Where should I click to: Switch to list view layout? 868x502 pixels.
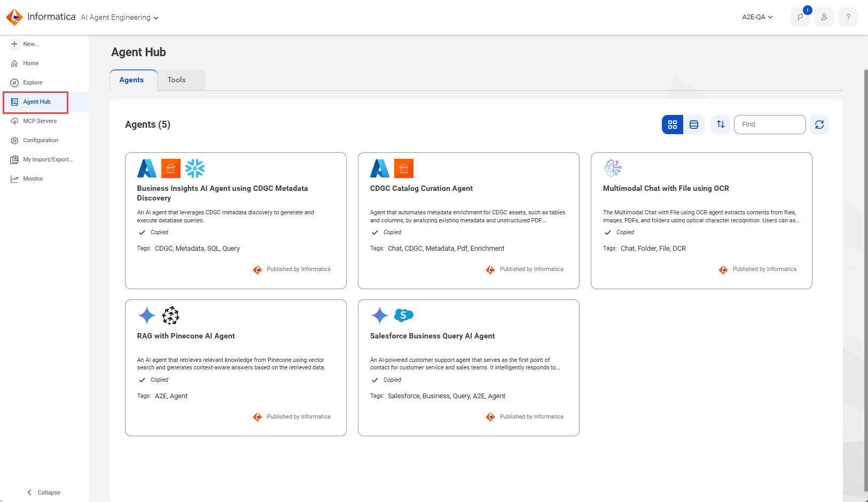(x=694, y=125)
